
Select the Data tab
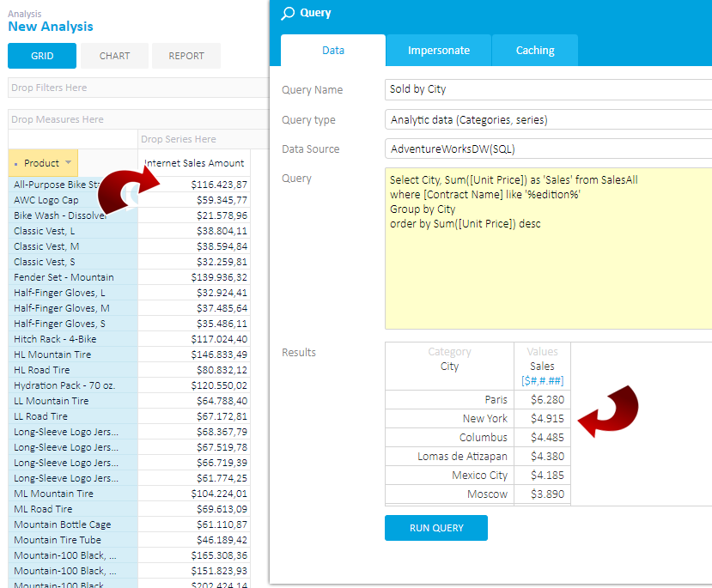pyautogui.click(x=332, y=50)
